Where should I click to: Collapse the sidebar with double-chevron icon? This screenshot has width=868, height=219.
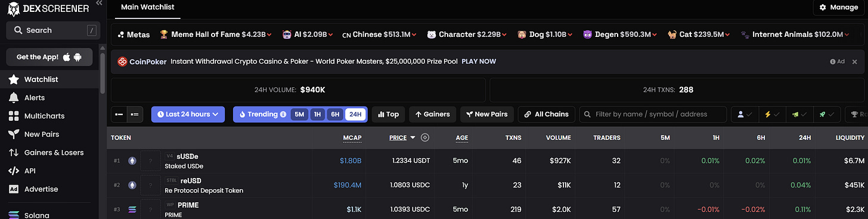click(99, 3)
